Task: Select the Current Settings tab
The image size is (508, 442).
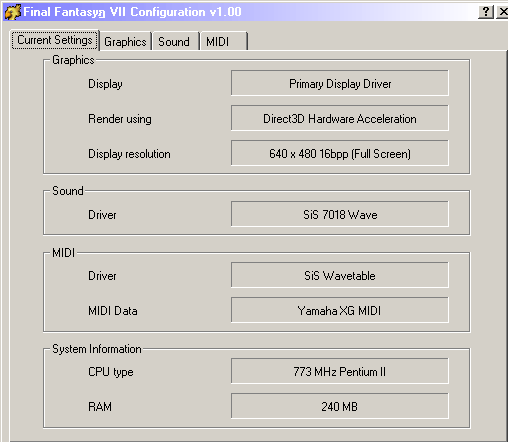Action: pyautogui.click(x=55, y=40)
